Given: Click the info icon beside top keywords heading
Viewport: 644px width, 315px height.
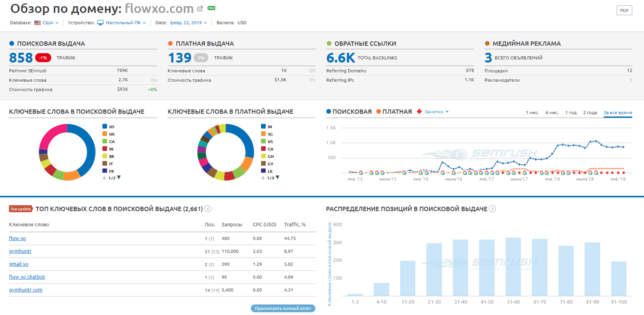Looking at the screenshot, I should [208, 209].
